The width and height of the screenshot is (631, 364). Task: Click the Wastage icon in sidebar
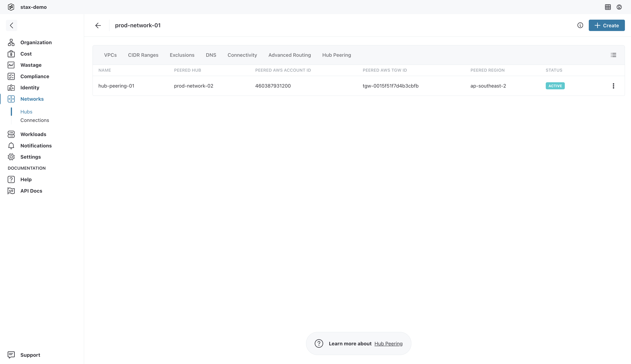pos(12,65)
